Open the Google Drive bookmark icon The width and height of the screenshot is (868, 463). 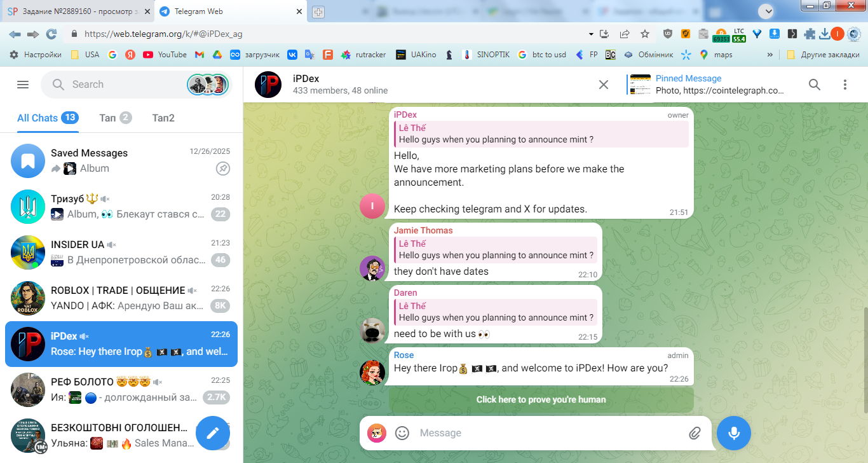pyautogui.click(x=217, y=55)
